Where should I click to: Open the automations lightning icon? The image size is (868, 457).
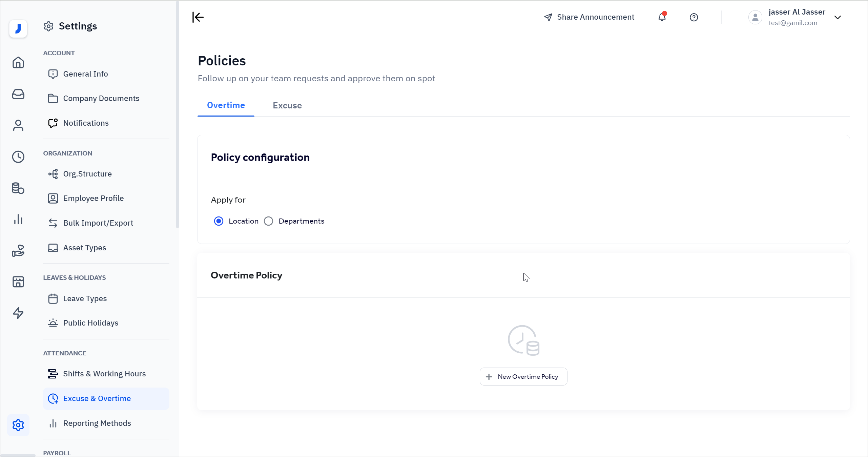tap(18, 313)
